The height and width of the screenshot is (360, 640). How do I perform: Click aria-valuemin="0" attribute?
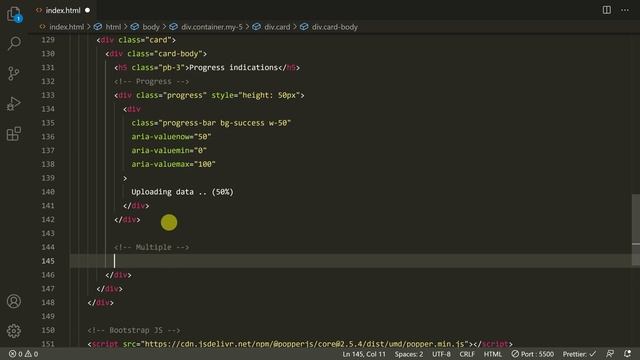[169, 151]
